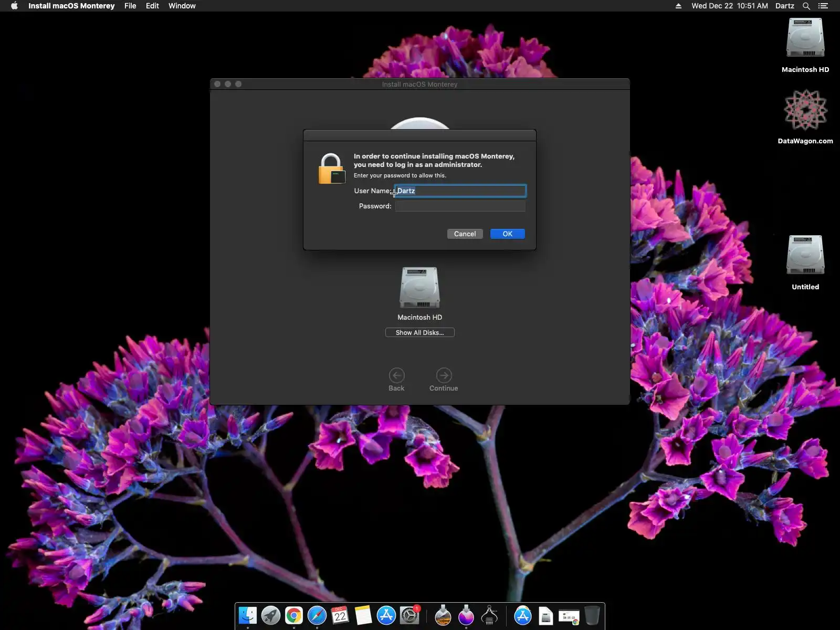The image size is (840, 630).
Task: Cancel the administrator login dialog
Action: (x=465, y=234)
